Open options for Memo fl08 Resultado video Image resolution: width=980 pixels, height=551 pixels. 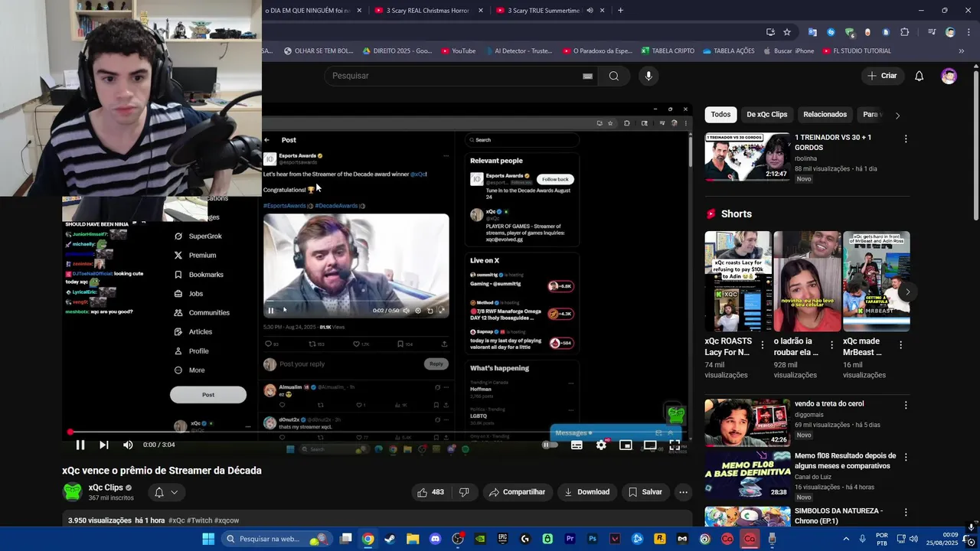click(x=906, y=457)
